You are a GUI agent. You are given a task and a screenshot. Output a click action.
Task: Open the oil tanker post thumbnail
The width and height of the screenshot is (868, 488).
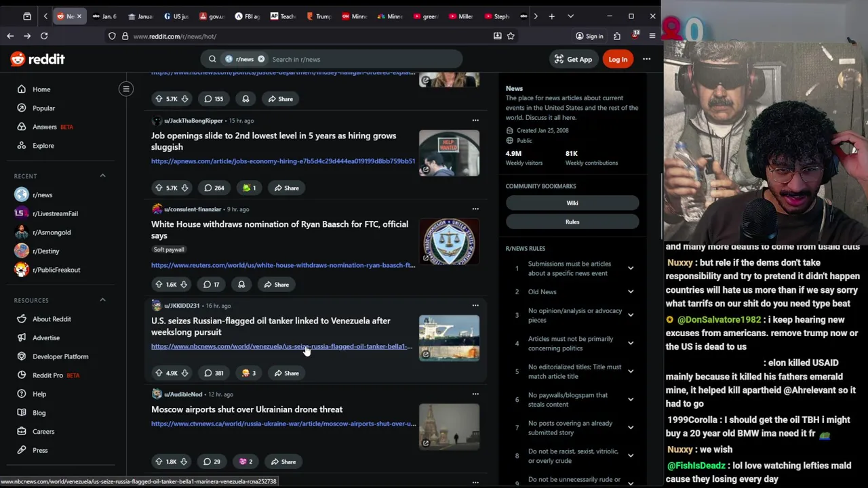449,338
